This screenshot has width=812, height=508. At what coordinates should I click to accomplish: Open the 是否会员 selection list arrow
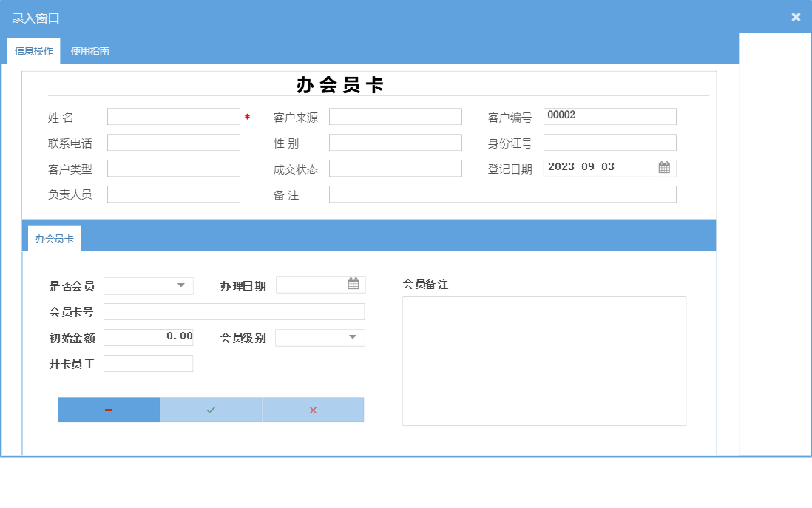click(180, 284)
